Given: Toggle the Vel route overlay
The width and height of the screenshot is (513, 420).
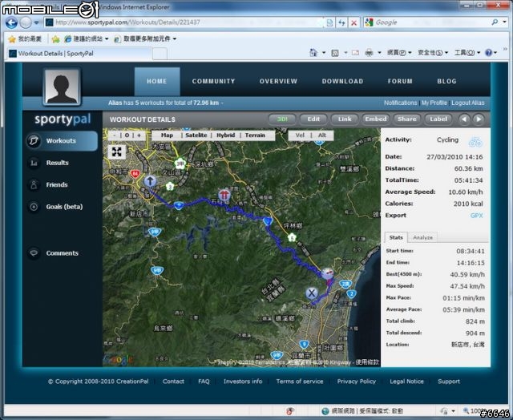Looking at the screenshot, I should click(x=300, y=135).
